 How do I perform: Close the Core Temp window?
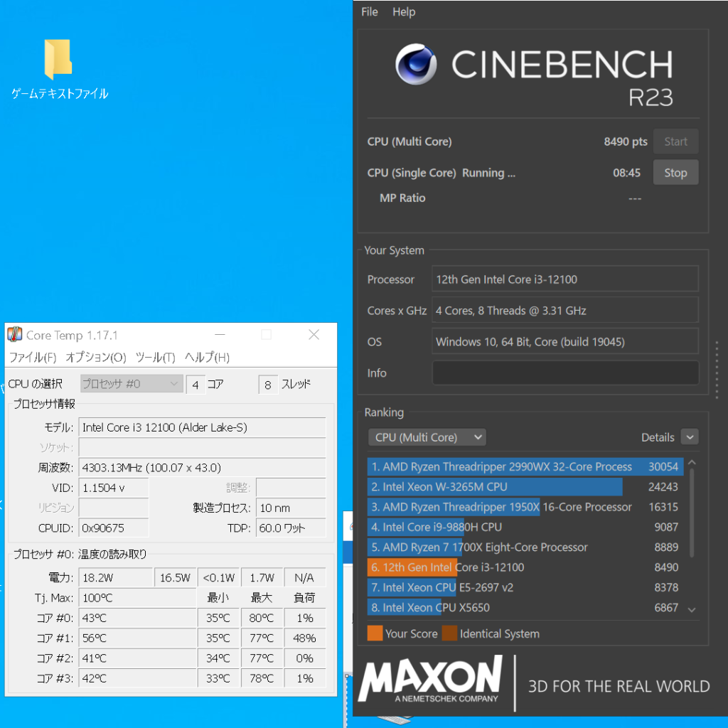(314, 334)
